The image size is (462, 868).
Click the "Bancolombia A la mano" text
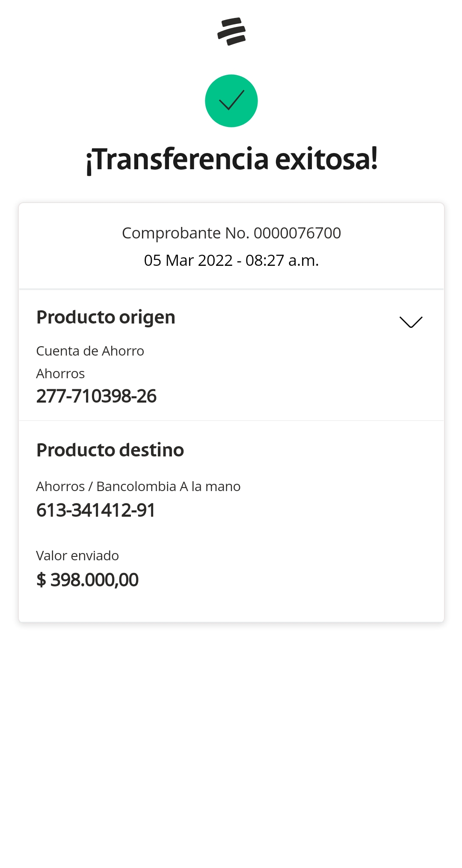click(x=169, y=486)
